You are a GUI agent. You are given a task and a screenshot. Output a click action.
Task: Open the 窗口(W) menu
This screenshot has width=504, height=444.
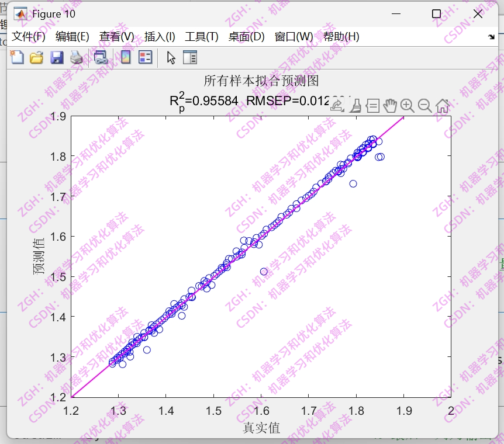click(x=294, y=37)
